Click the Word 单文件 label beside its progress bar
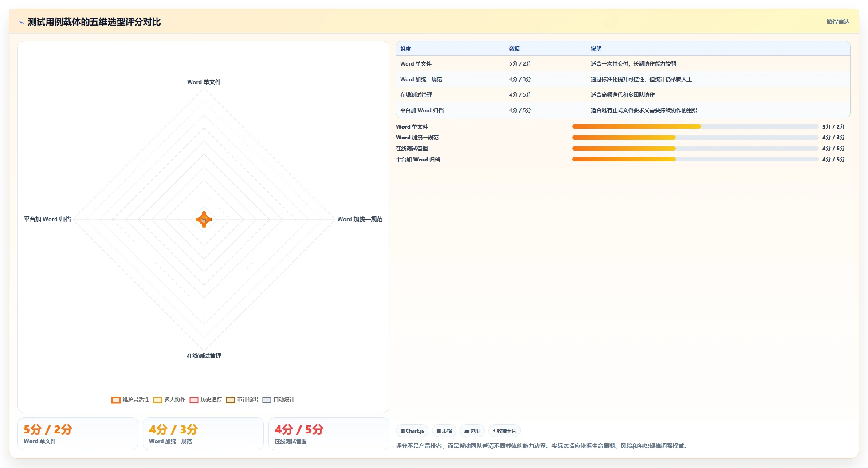Viewport: 868px width, 468px height. (412, 127)
